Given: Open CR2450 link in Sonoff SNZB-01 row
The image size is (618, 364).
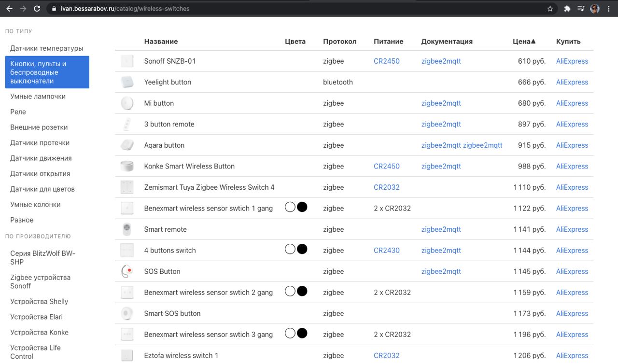Looking at the screenshot, I should [x=387, y=61].
